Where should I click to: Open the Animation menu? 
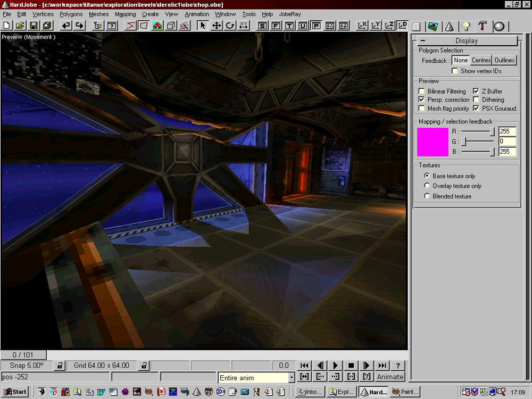[x=197, y=14]
